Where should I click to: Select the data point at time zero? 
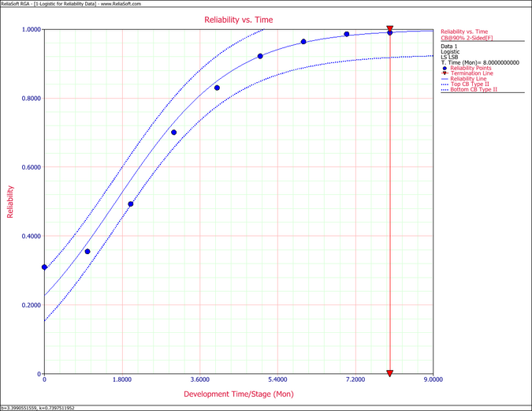click(45, 267)
